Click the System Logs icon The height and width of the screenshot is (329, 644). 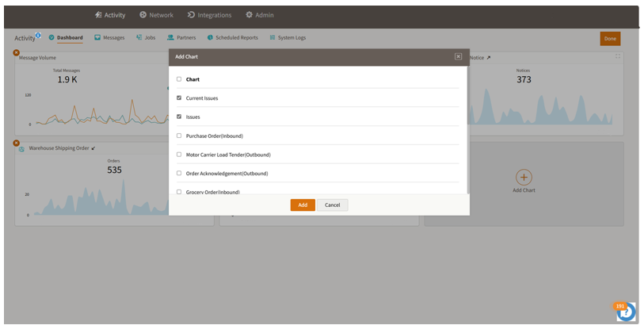coord(272,37)
